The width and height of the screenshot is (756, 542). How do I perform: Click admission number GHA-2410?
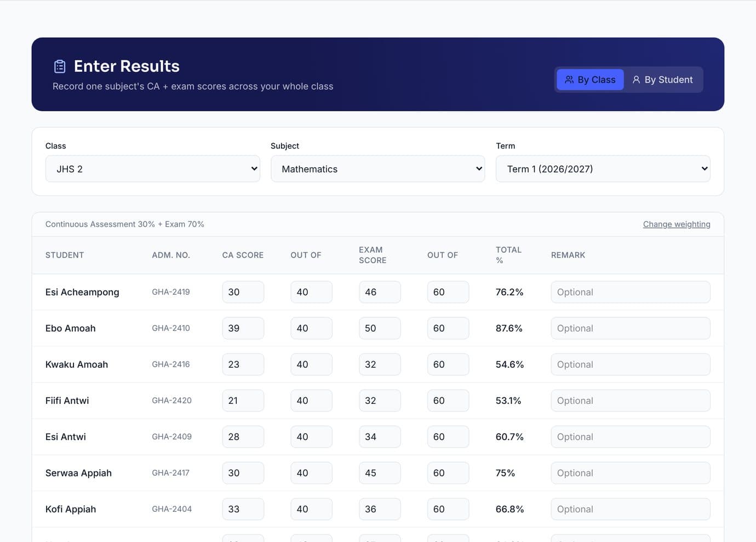(x=171, y=328)
